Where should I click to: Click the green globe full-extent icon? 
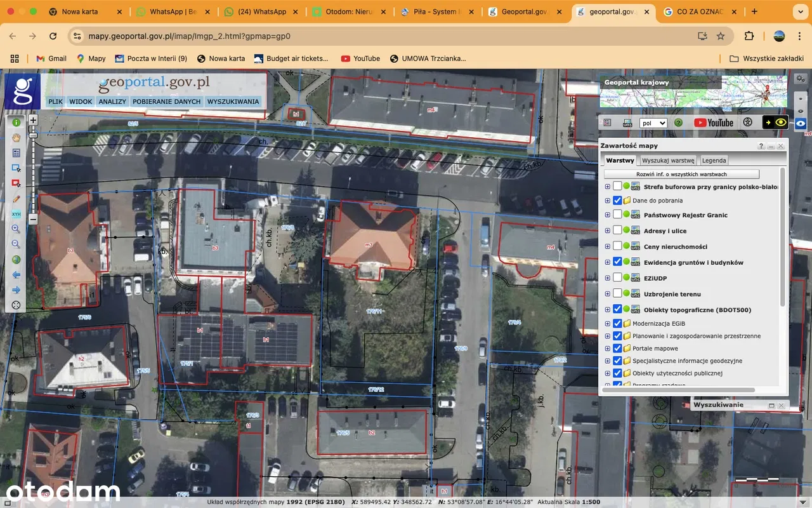tap(16, 260)
